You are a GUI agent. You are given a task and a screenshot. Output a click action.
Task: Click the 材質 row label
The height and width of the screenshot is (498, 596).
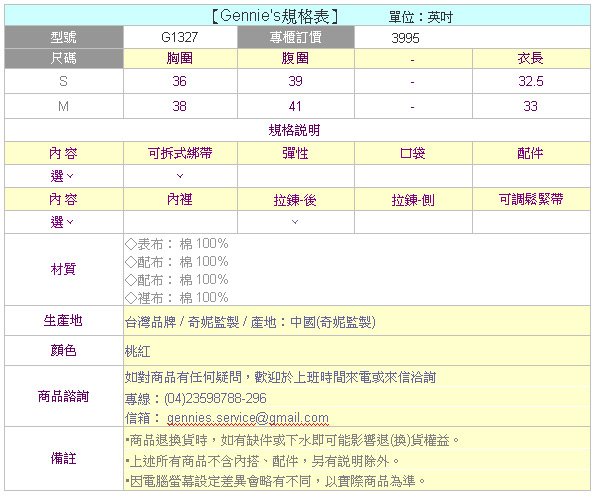point(63,270)
